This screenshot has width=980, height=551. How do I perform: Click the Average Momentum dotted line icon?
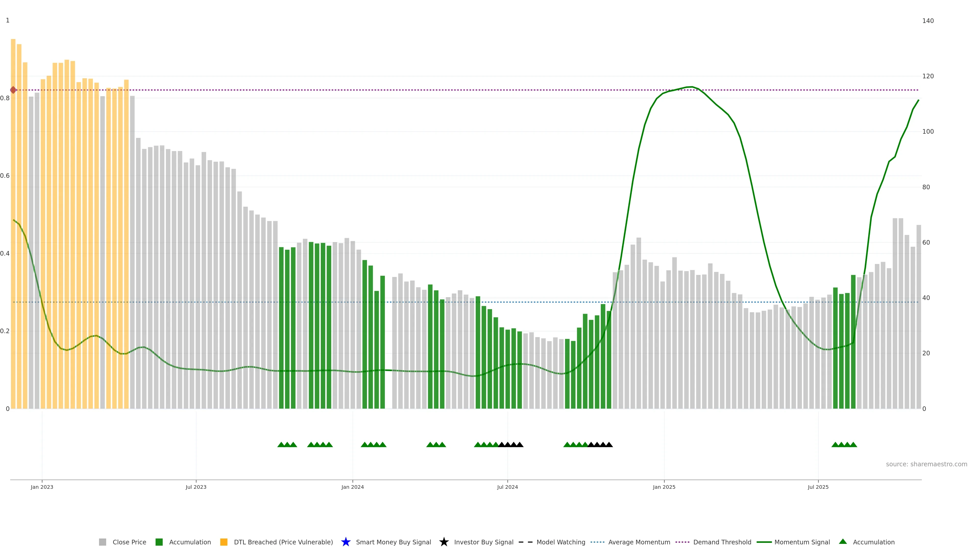[x=597, y=542]
